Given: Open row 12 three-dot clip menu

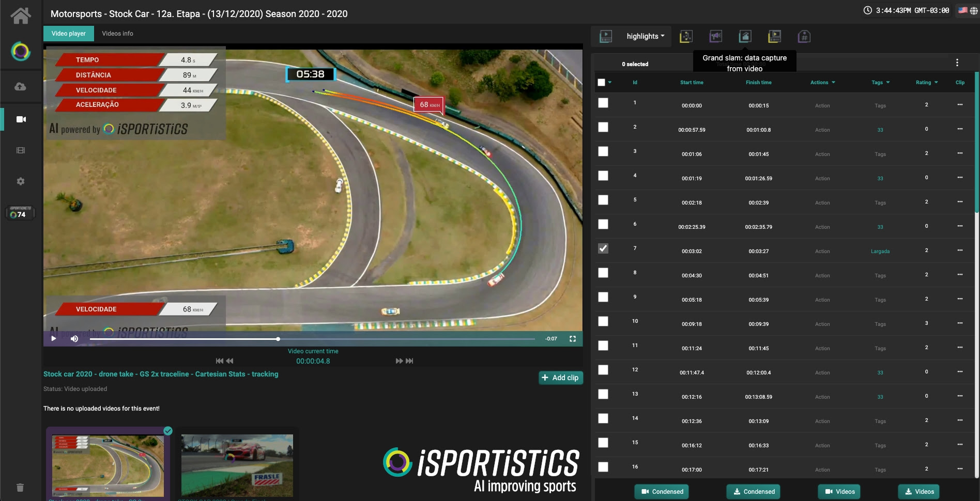Looking at the screenshot, I should 960,372.
